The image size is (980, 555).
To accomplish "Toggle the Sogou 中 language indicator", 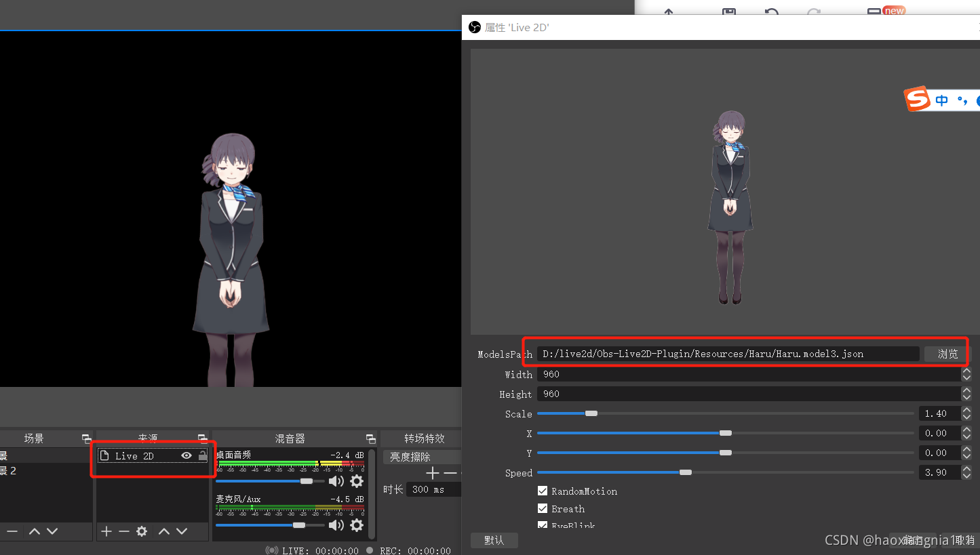I will pos(941,101).
